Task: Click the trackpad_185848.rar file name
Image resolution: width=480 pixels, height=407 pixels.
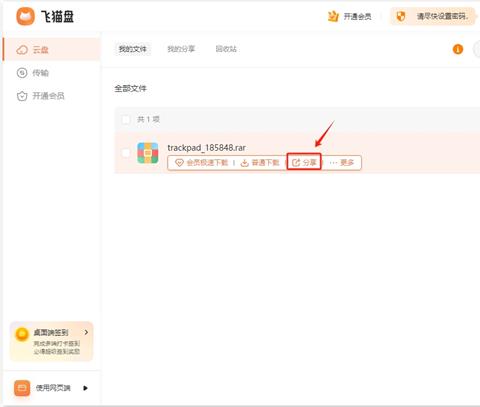Action: click(x=207, y=148)
